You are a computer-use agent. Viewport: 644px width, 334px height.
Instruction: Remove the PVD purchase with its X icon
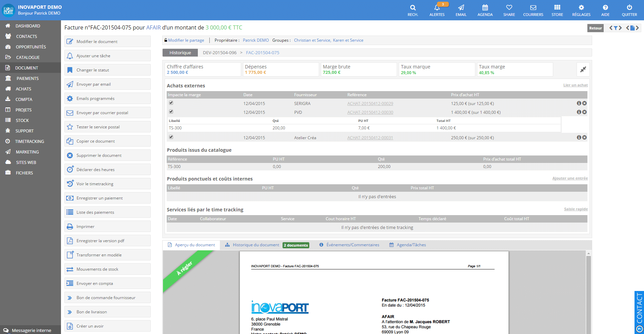coord(585,112)
